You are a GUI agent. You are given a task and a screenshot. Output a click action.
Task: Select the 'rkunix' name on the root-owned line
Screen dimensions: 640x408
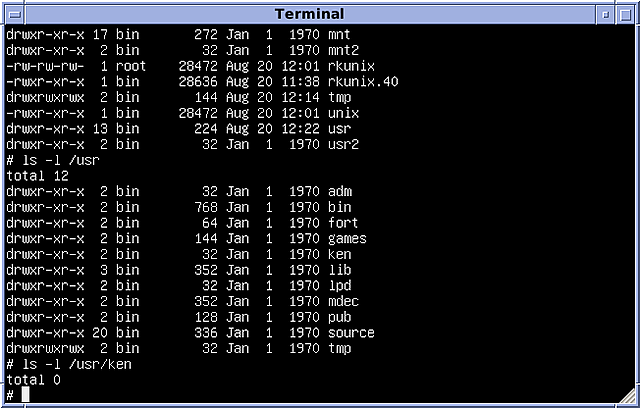point(351,66)
